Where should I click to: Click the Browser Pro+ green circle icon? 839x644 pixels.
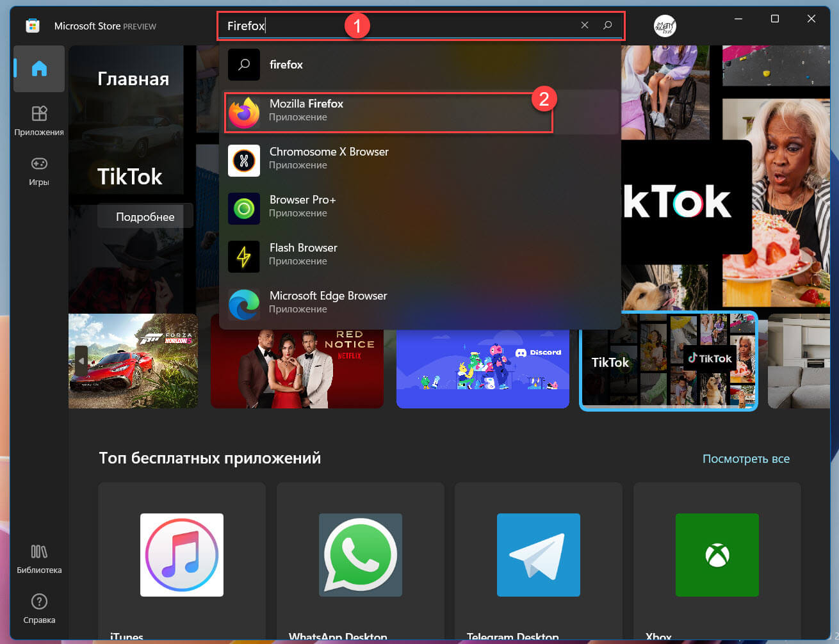pyautogui.click(x=244, y=209)
